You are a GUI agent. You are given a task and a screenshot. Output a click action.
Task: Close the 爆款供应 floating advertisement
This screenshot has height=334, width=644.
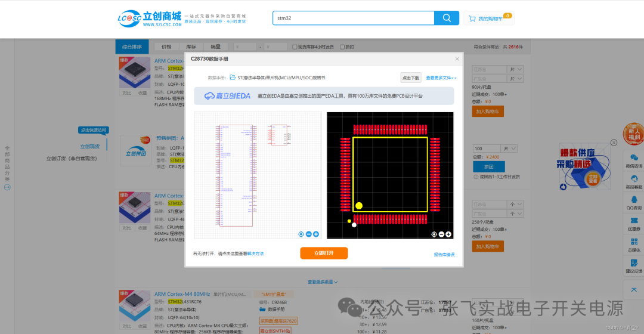click(x=614, y=143)
